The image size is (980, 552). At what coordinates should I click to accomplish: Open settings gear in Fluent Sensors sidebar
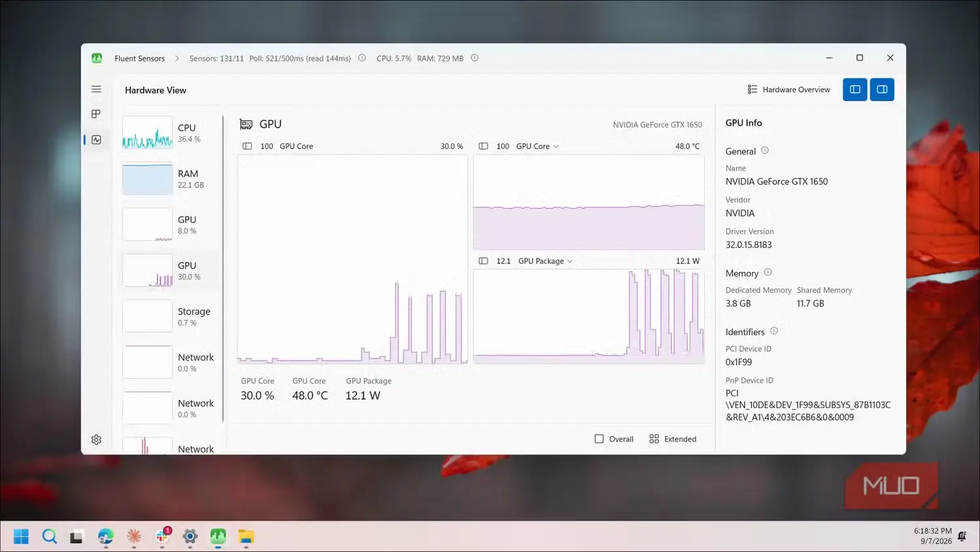click(96, 440)
